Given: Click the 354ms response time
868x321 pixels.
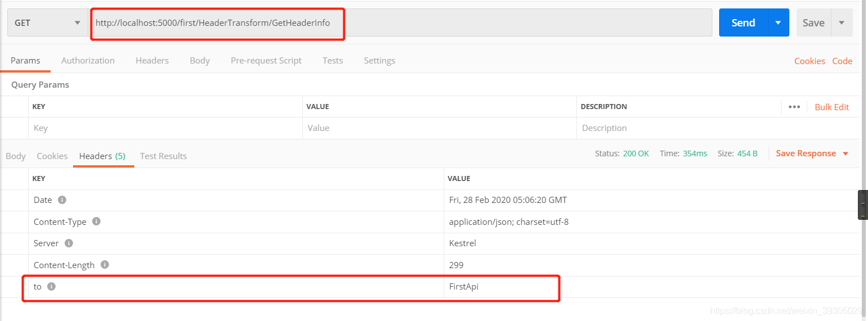Looking at the screenshot, I should [x=695, y=153].
